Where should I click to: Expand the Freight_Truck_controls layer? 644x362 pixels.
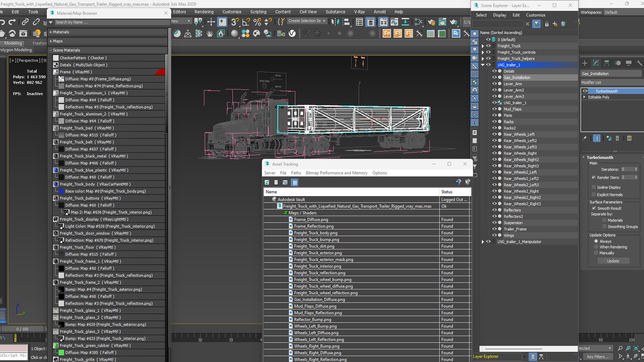(x=483, y=52)
